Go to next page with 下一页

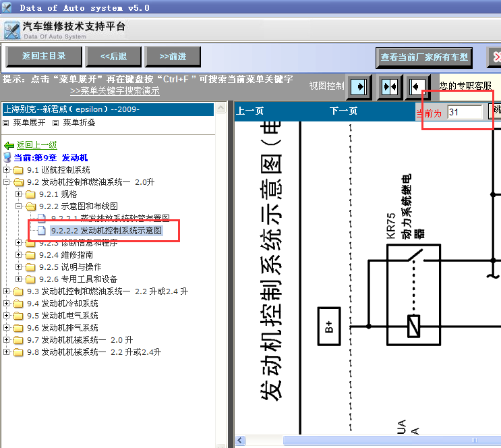343,111
